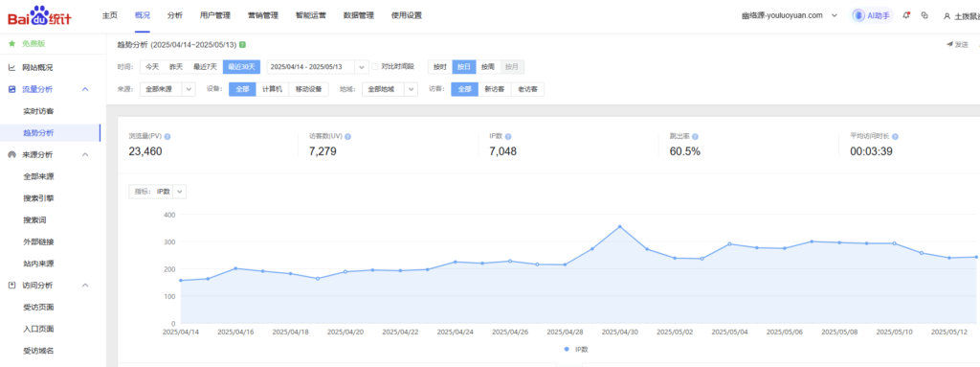Open notifications via the bell icon

click(906, 15)
